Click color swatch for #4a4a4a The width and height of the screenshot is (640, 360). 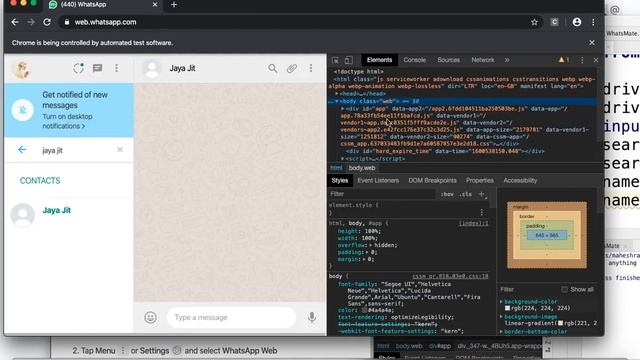pyautogui.click(x=364, y=310)
